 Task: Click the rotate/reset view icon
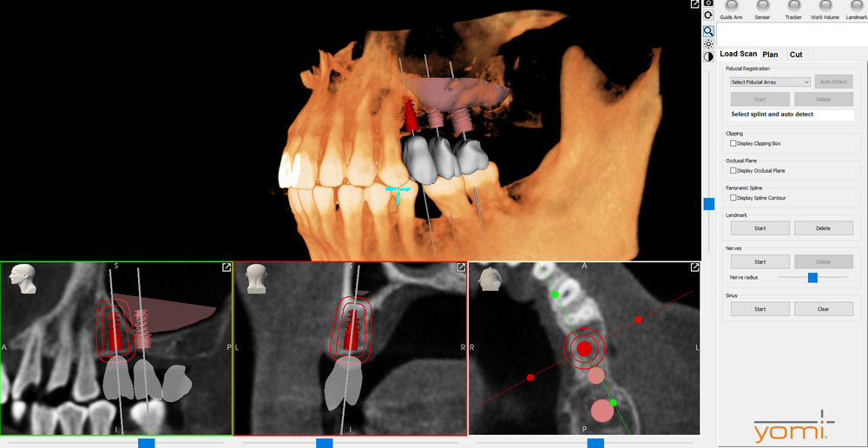tap(708, 16)
